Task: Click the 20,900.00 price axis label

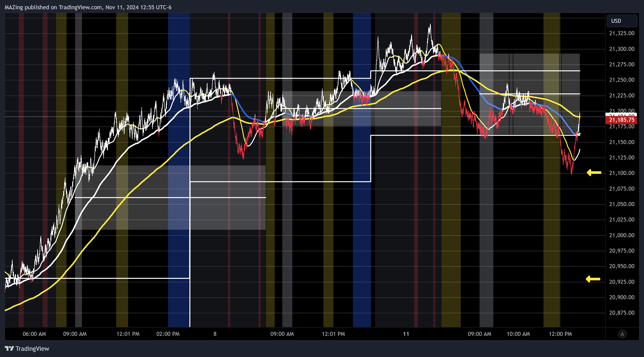Action: pos(622,297)
